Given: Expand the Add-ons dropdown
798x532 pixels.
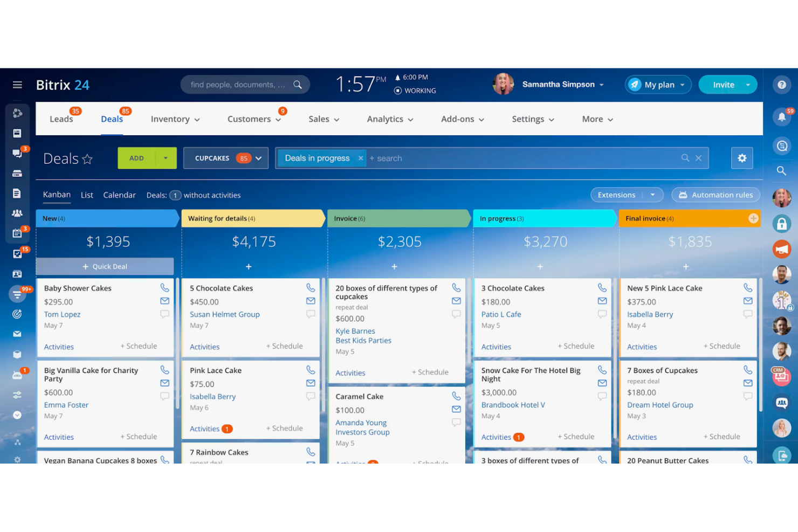Looking at the screenshot, I should (463, 119).
